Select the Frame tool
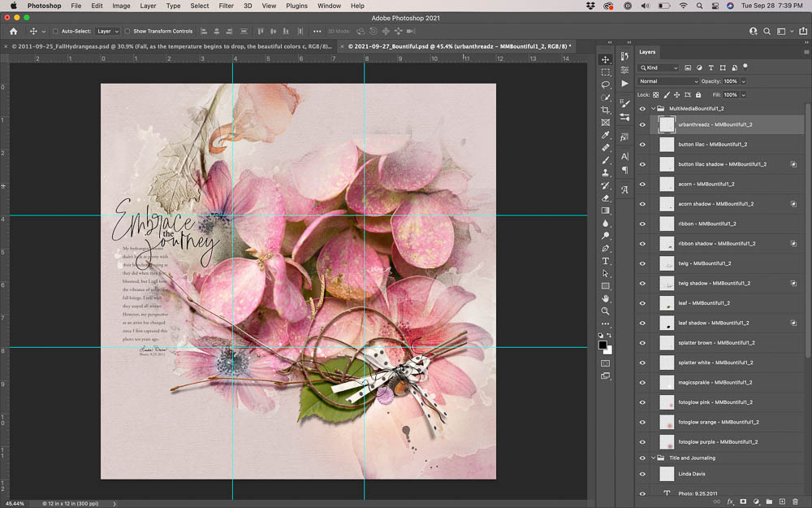Viewport: 812px width, 508px height. 605,123
